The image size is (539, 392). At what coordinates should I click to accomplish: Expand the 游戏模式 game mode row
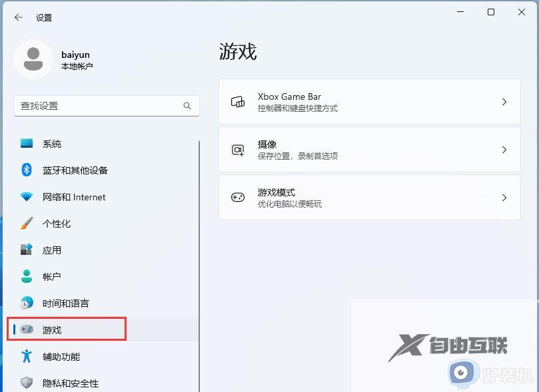[370, 197]
